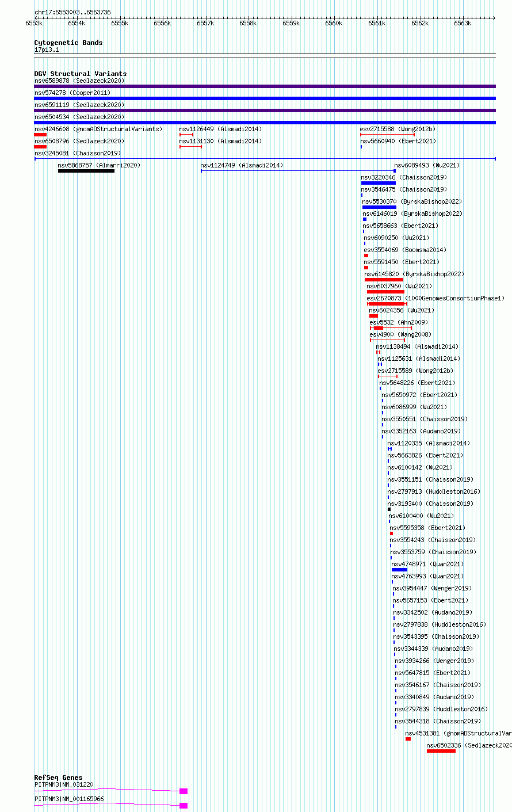Open the nsv5648226 (Ebert2021) label

point(417,383)
